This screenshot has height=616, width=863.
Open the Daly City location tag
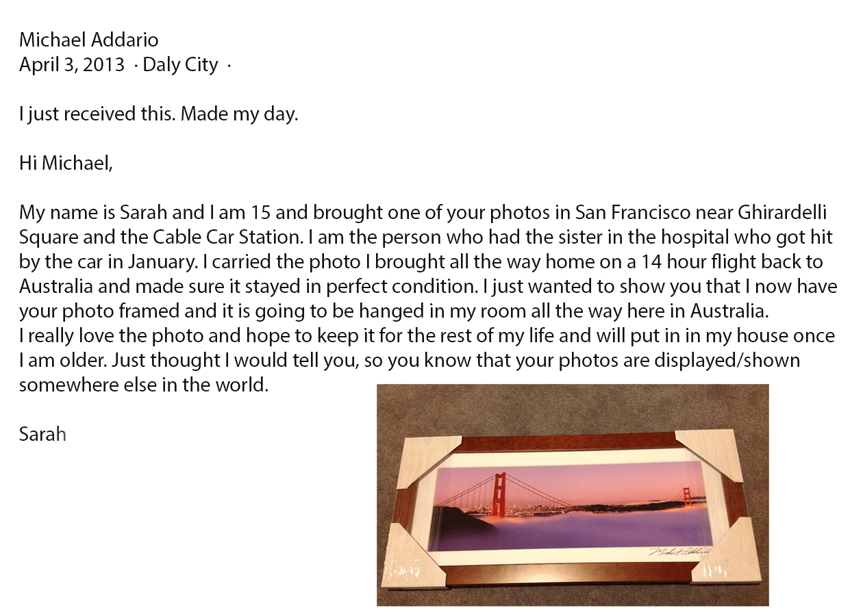tap(180, 65)
